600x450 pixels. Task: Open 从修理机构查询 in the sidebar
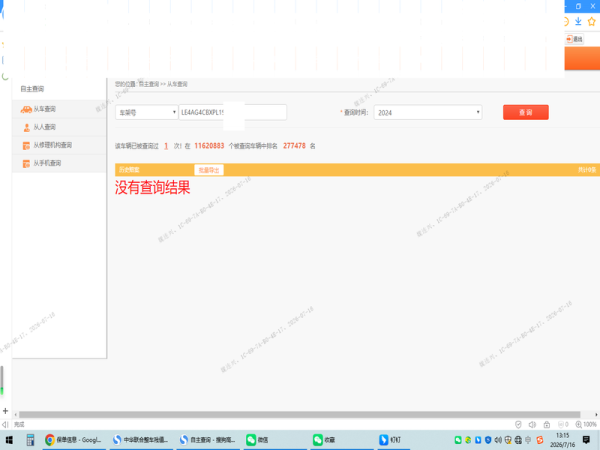pyautogui.click(x=59, y=145)
